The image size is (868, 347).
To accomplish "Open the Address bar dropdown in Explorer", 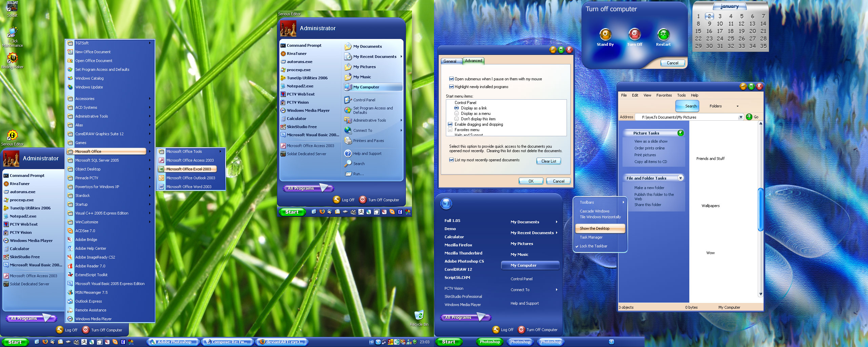I will [x=741, y=117].
